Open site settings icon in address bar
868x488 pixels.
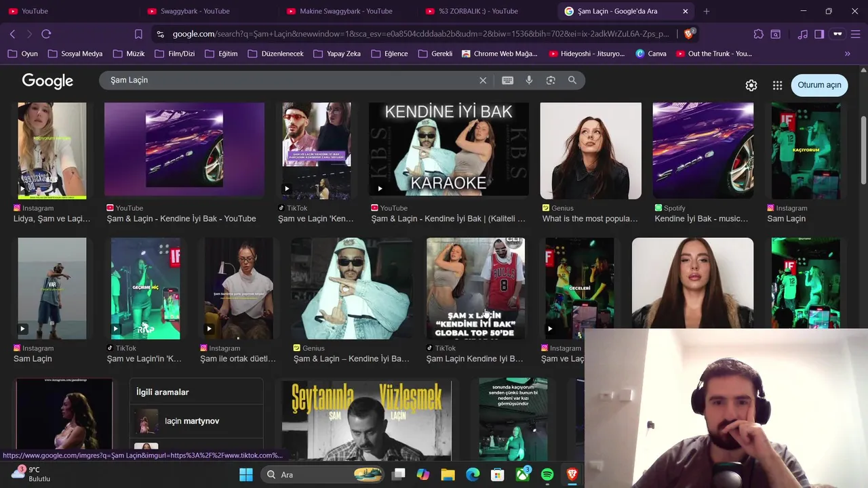(x=160, y=34)
